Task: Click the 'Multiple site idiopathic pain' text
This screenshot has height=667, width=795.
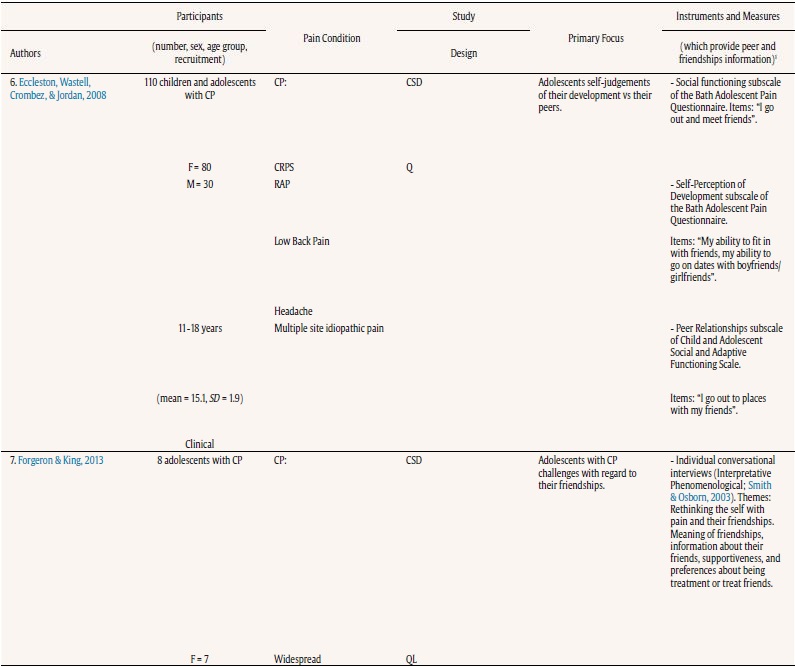Action: pyautogui.click(x=329, y=329)
